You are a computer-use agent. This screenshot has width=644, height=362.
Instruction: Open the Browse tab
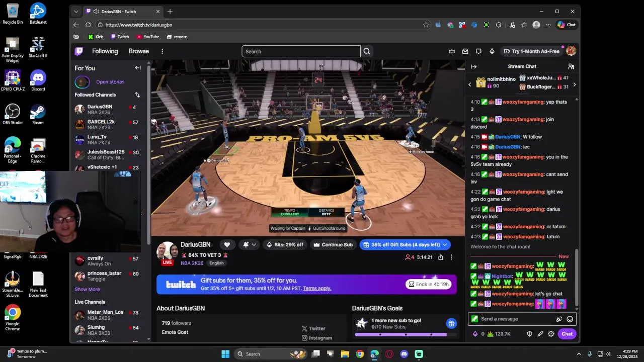point(138,51)
